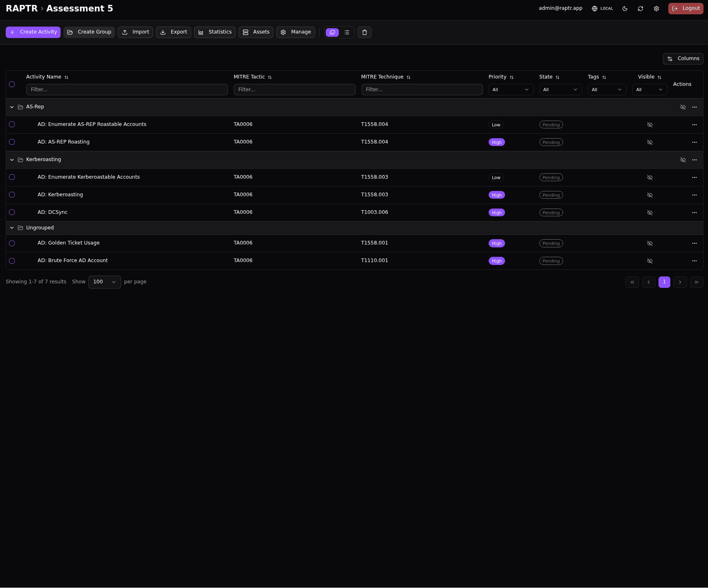The height and width of the screenshot is (588, 708).
Task: Open the per page count dropdown
Action: [x=104, y=282]
